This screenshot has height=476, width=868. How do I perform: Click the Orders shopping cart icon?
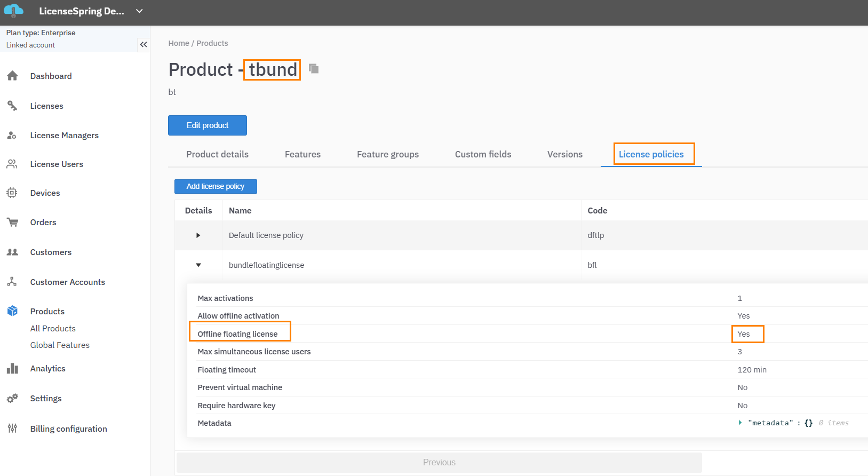[12, 222]
